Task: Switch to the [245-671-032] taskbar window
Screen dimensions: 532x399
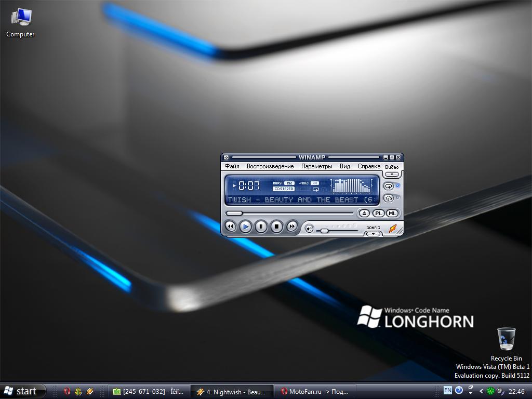Action: 149,392
